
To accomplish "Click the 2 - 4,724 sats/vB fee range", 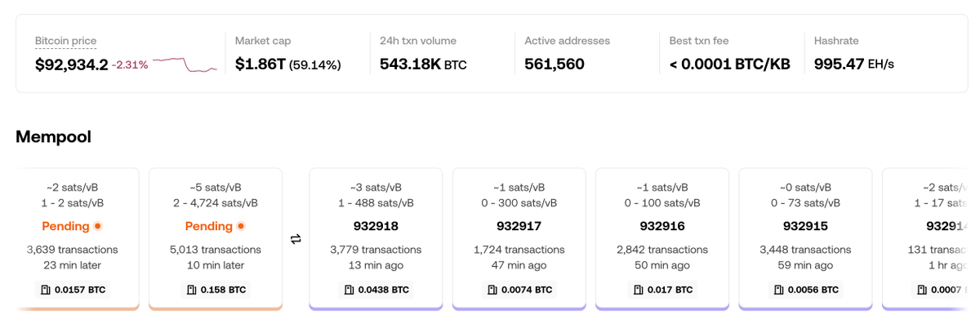I will pyautogui.click(x=216, y=202).
